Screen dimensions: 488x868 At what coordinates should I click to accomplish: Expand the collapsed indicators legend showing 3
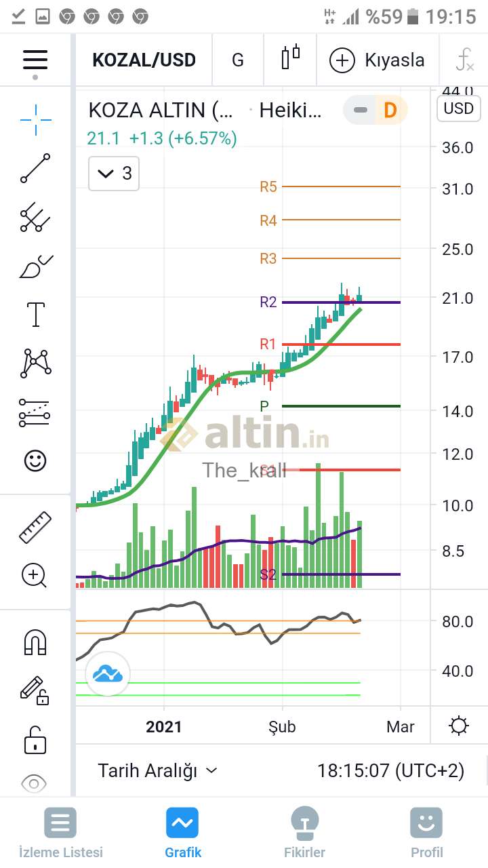tap(114, 174)
